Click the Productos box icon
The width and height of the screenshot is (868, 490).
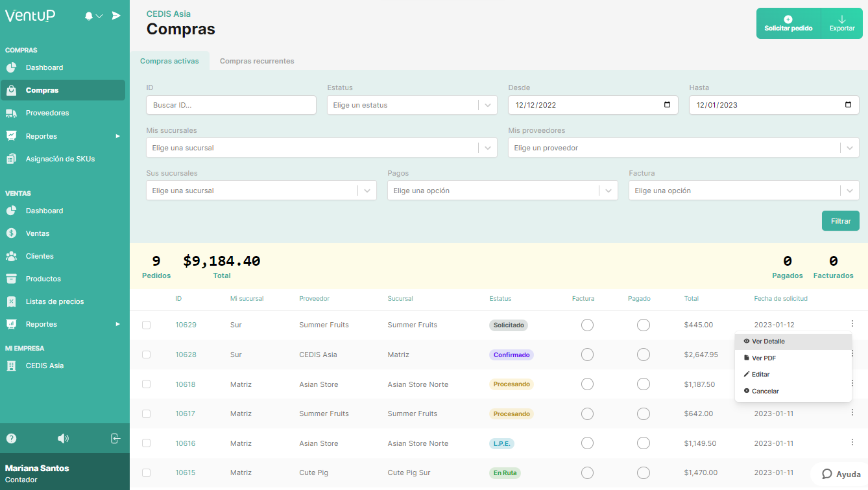click(11, 279)
